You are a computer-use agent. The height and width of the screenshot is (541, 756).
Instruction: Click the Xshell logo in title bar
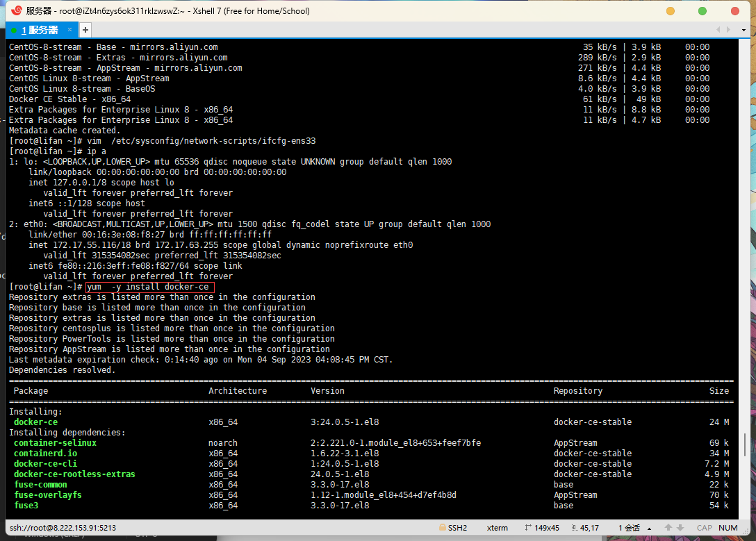(x=16, y=10)
